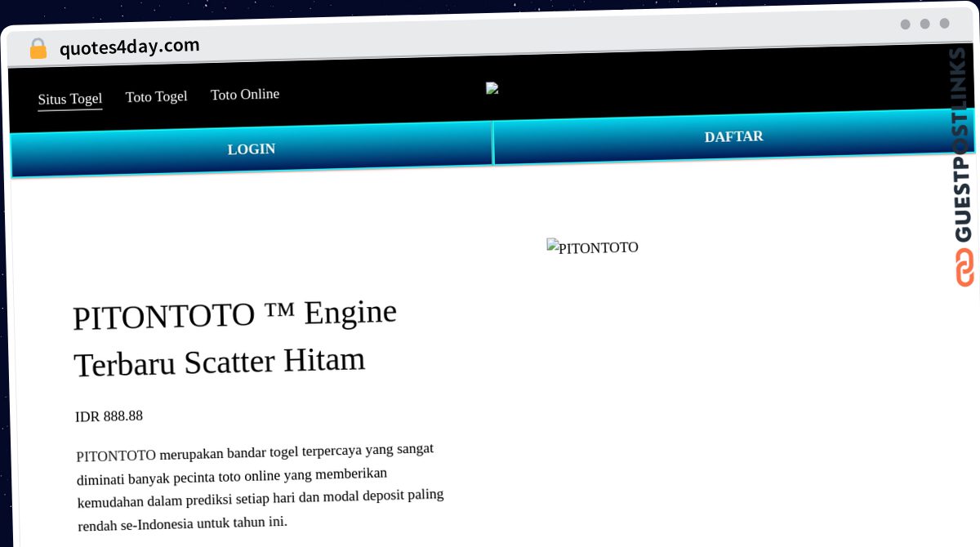The height and width of the screenshot is (547, 980).
Task: Open the Toto Online menu link
Action: [245, 94]
